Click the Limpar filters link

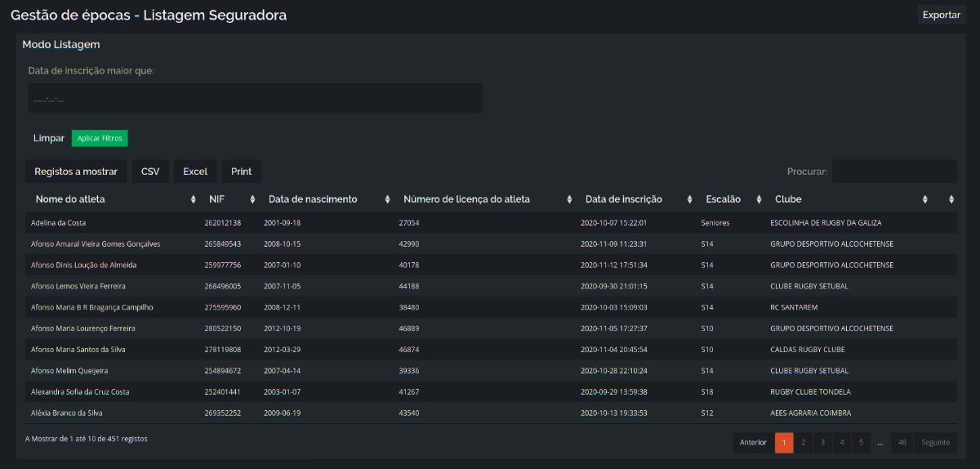pos(49,138)
